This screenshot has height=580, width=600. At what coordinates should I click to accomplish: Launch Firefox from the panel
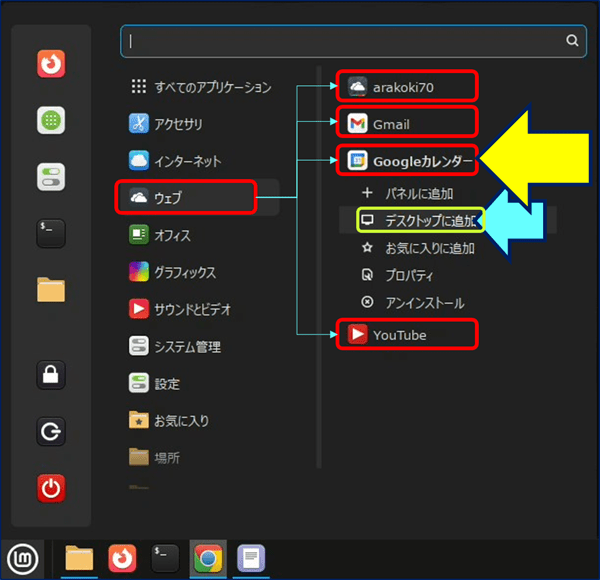pyautogui.click(x=122, y=559)
